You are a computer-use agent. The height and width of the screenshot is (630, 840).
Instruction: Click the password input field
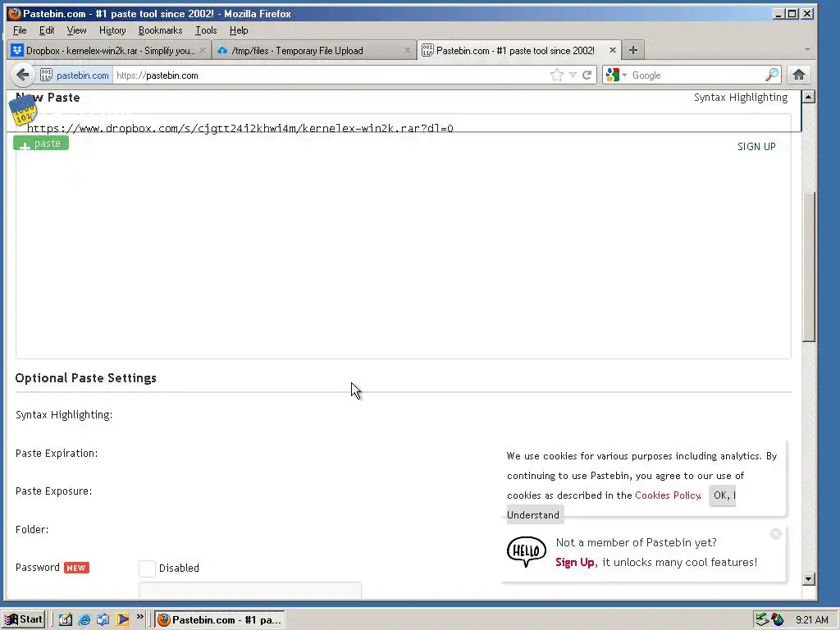click(x=250, y=591)
